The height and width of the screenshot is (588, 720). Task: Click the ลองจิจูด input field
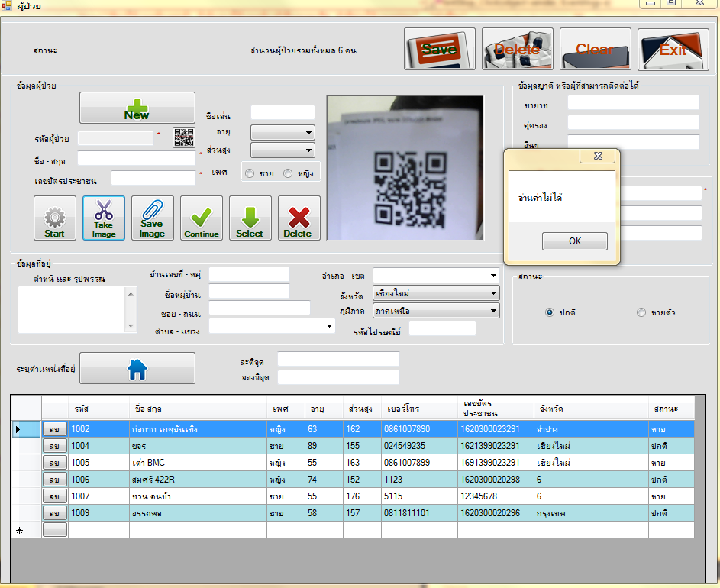pos(338,377)
